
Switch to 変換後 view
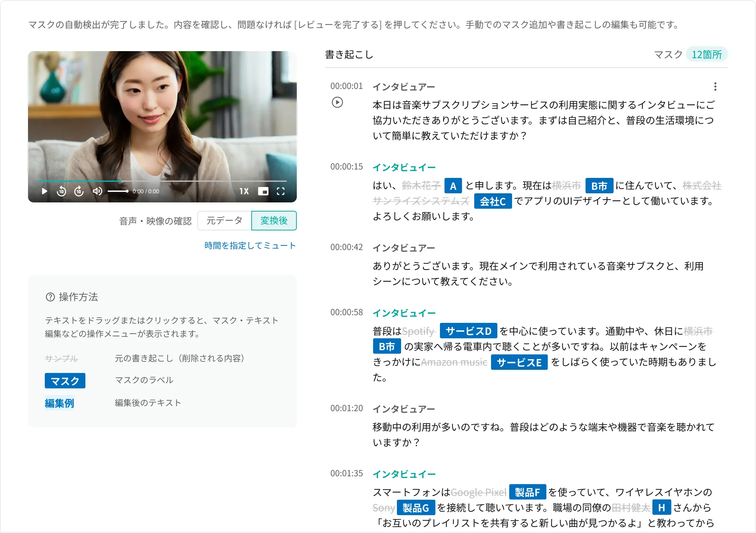[x=274, y=221]
